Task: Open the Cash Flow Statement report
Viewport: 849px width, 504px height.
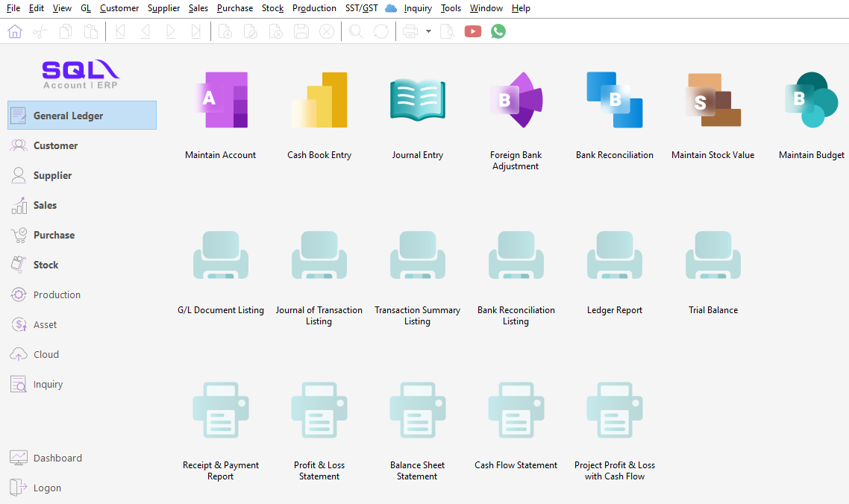Action: 516,409
